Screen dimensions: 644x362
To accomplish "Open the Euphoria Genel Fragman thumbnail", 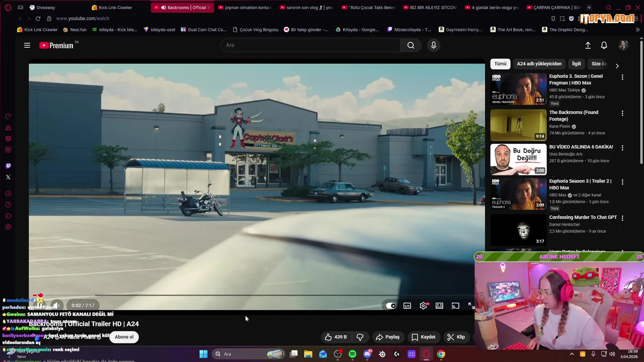I will tap(518, 89).
